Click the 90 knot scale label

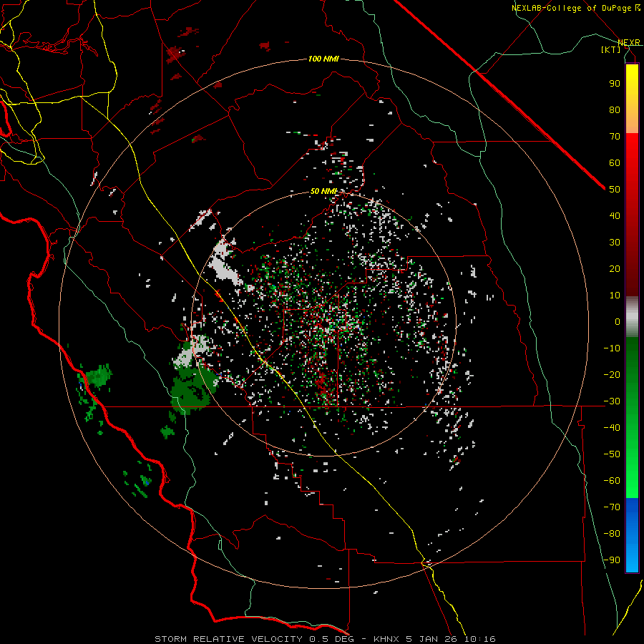615,84
